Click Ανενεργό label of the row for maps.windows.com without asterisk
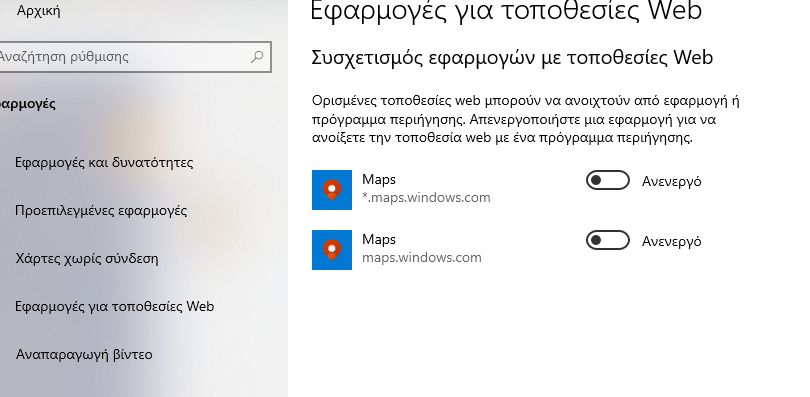This screenshot has height=397, width=810. [672, 242]
